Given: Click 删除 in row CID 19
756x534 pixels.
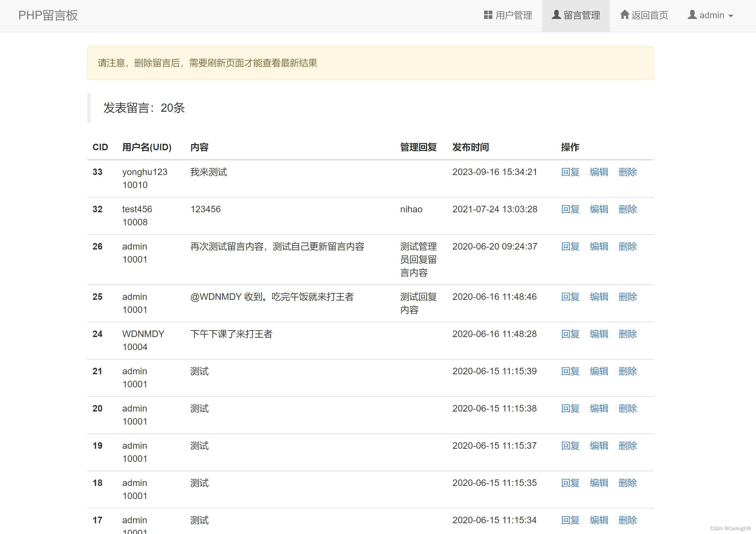Looking at the screenshot, I should [628, 445].
